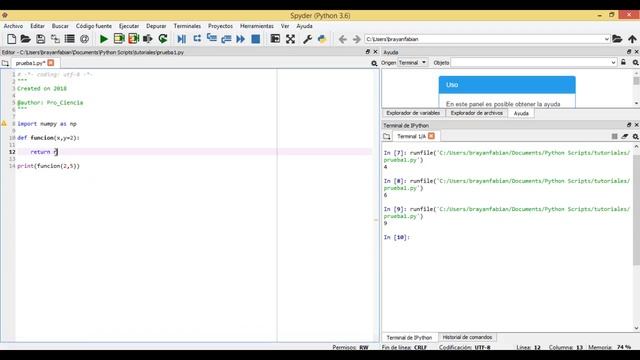Run selection or current line icon
The image size is (640, 360).
148,39
